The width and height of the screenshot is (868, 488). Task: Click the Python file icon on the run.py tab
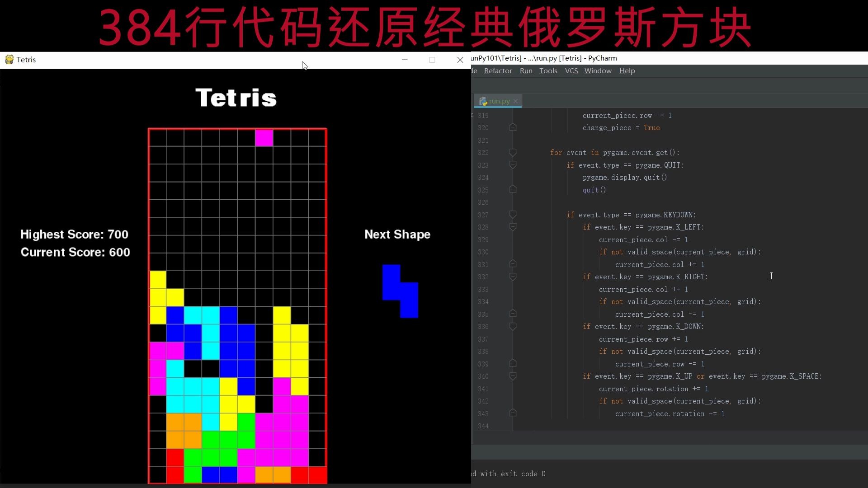483,101
